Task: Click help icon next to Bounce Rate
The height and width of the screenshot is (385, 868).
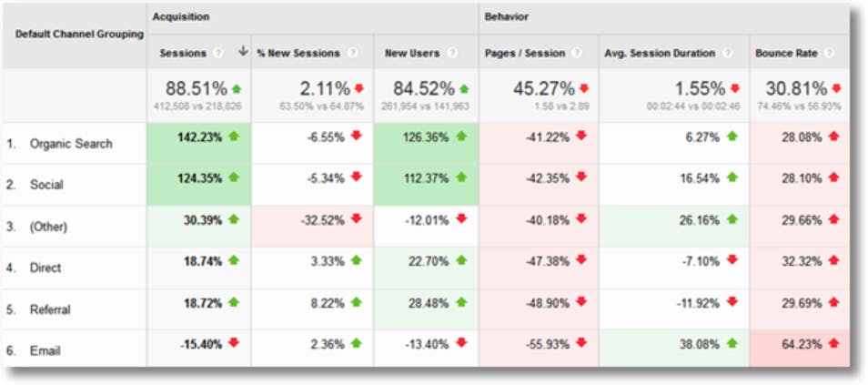Action: [x=828, y=53]
